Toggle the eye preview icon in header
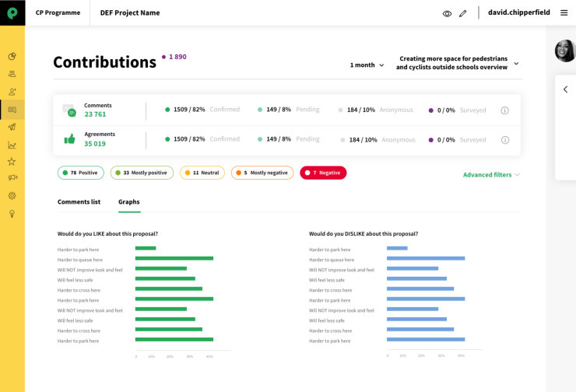576x392 pixels. tap(447, 13)
